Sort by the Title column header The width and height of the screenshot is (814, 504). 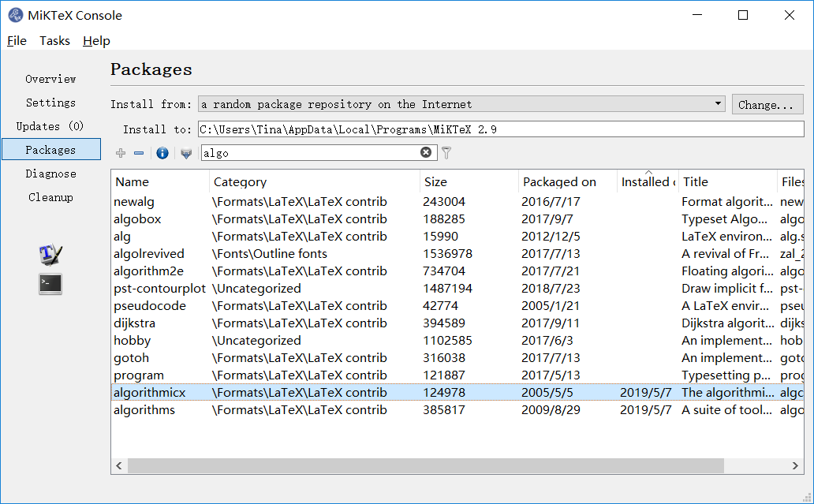(x=728, y=181)
